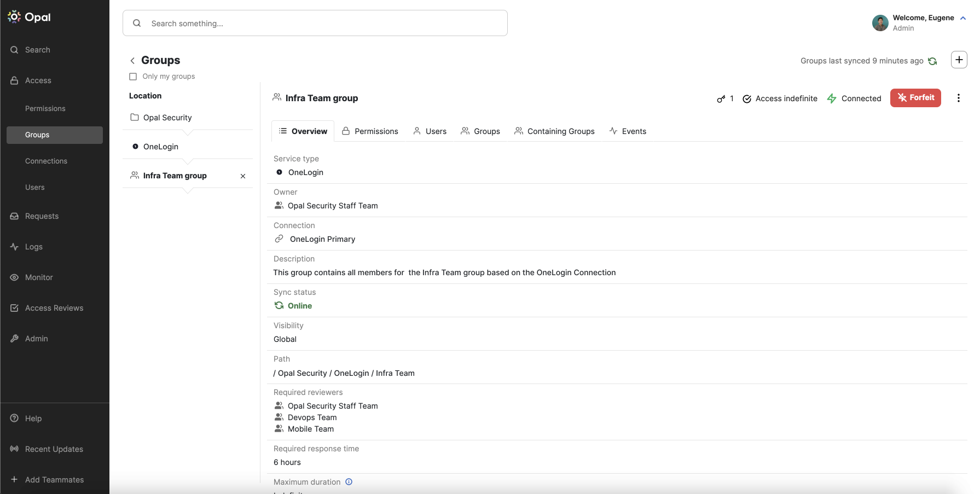Click the key icon with count 1

(x=721, y=98)
